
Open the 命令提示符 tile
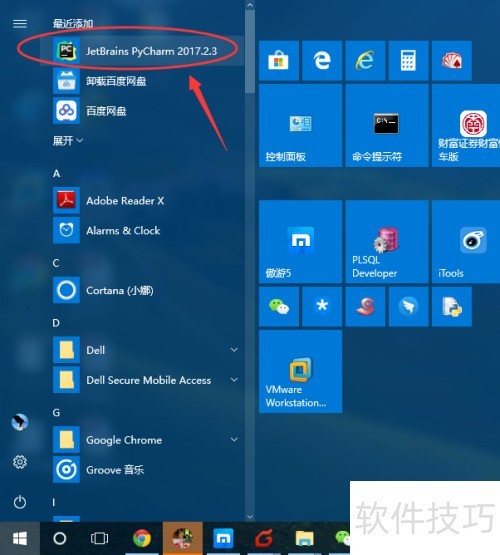[x=387, y=125]
